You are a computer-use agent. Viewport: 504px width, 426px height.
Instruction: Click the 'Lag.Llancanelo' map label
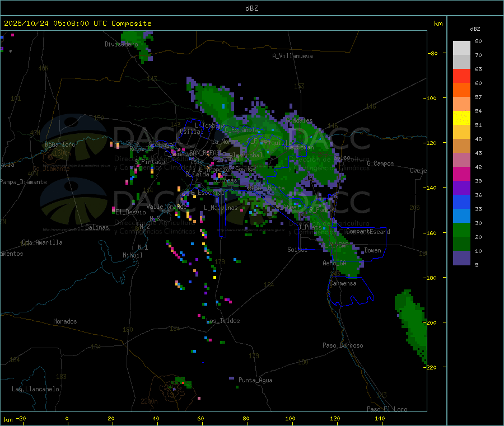coord(36,389)
